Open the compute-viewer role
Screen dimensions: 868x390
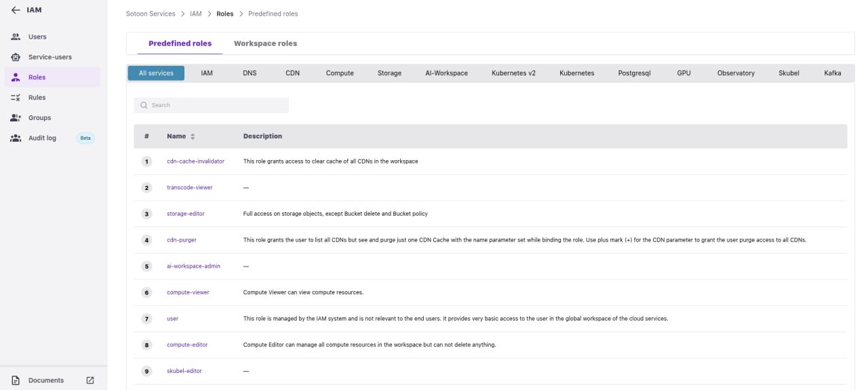point(188,292)
